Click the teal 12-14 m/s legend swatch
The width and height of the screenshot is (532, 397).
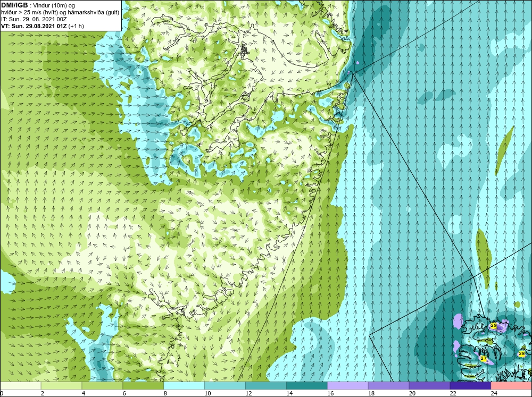[265, 386]
